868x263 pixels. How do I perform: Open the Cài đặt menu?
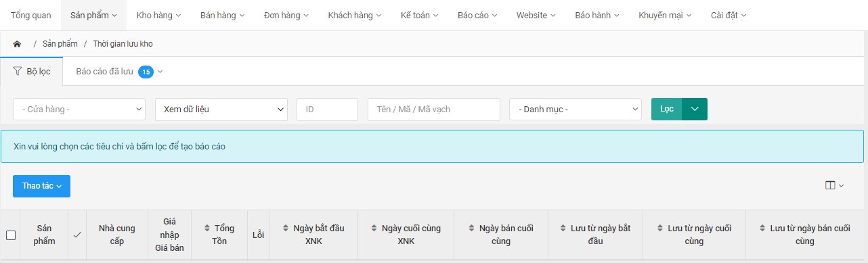(x=729, y=15)
